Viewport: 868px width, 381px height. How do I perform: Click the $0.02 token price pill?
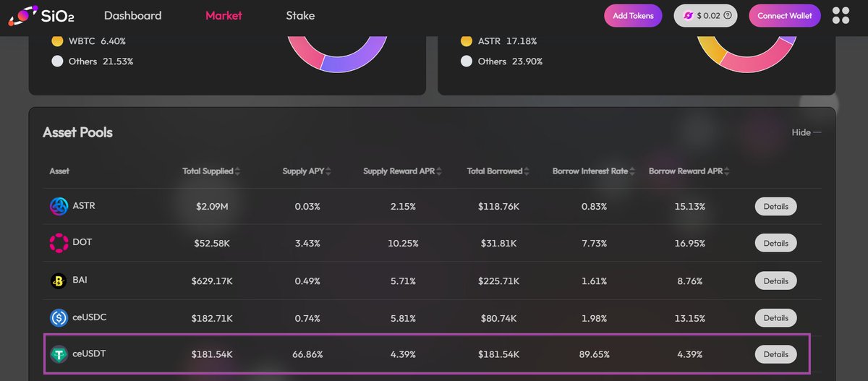tap(705, 16)
